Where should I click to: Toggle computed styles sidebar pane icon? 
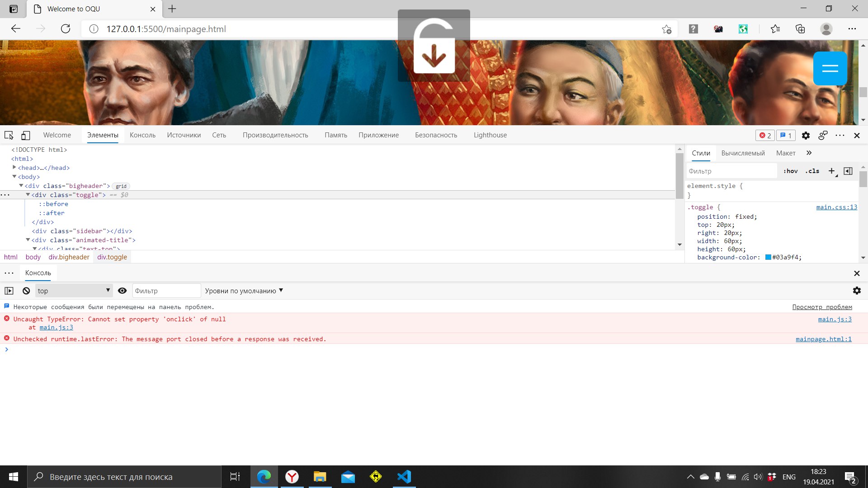tap(848, 171)
